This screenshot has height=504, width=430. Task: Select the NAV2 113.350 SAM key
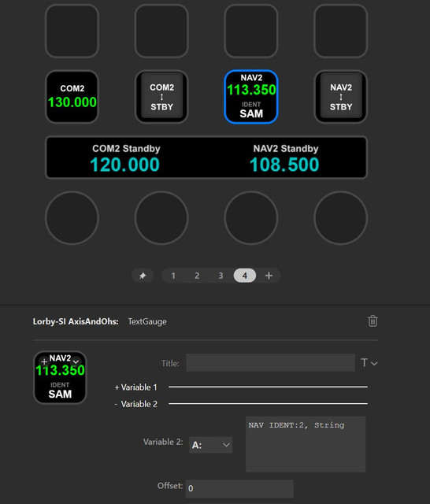pos(251,96)
